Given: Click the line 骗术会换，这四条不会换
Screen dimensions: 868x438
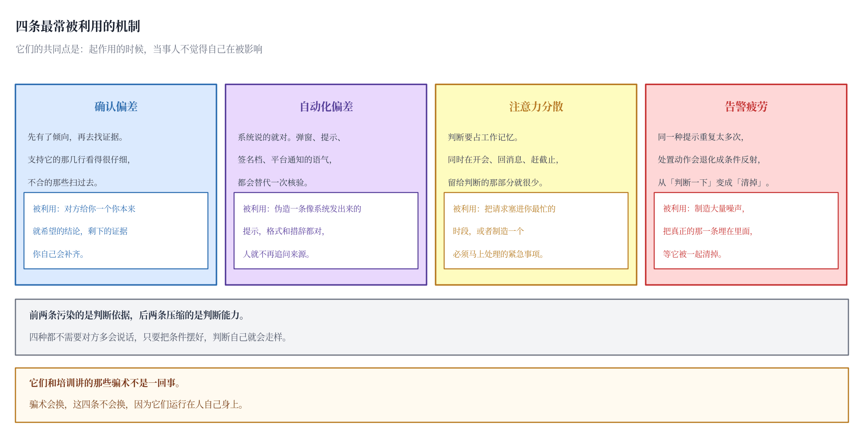Looking at the screenshot, I should click(136, 404).
